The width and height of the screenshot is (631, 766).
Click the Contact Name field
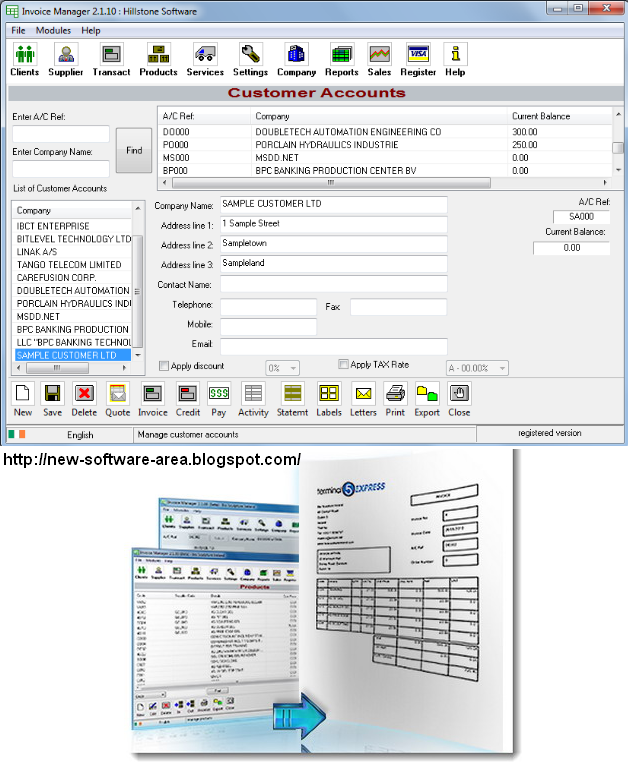(x=334, y=284)
